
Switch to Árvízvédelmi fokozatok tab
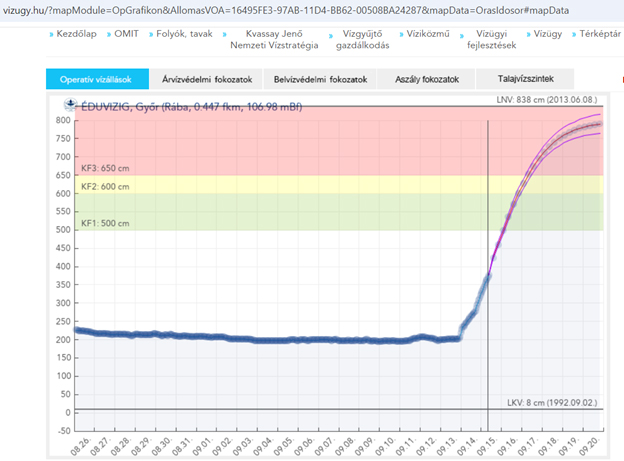click(x=207, y=79)
